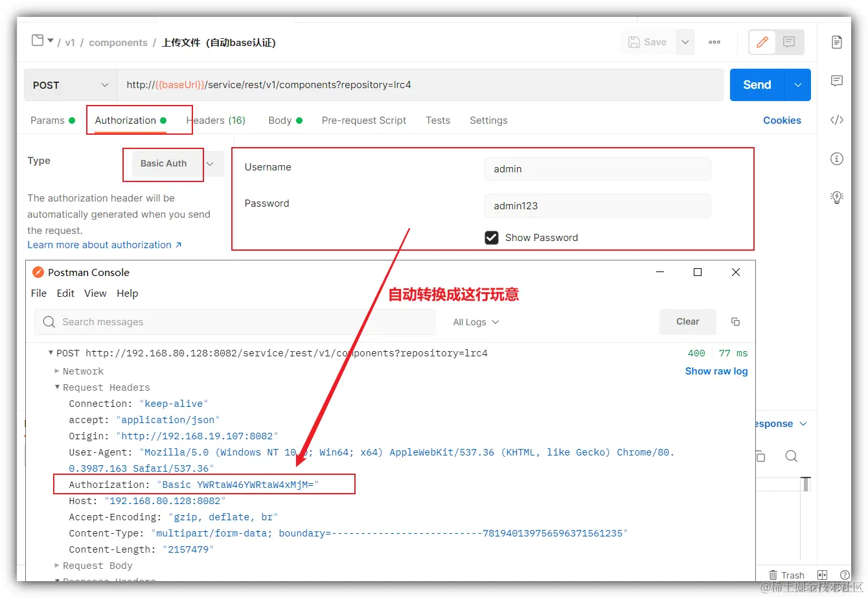Open Learn more about authorization link
Image resolution: width=868 pixels, height=598 pixels.
(x=104, y=245)
